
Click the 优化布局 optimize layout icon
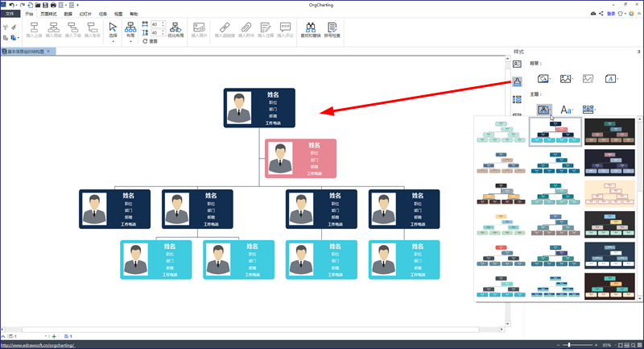point(175,30)
